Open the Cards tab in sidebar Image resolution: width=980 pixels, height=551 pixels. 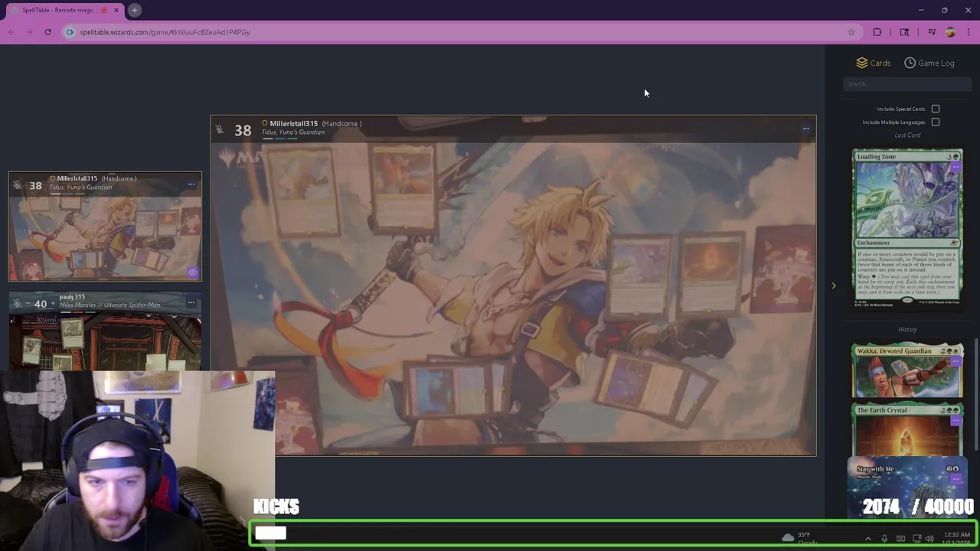(x=873, y=63)
